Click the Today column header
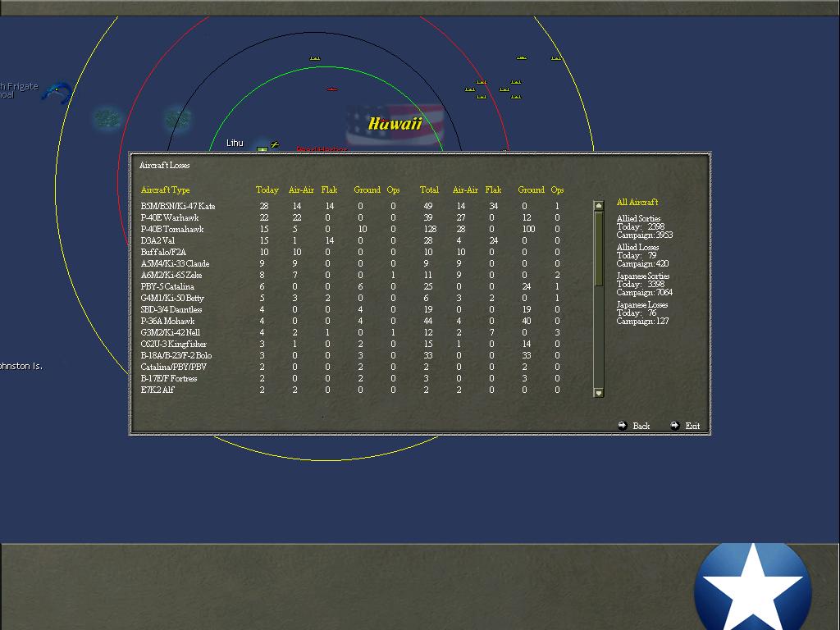Viewport: 840px width, 630px height. 267,189
